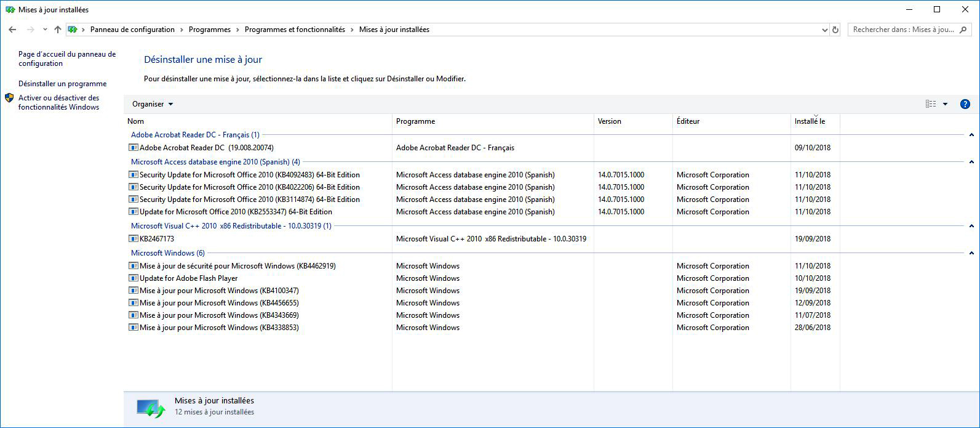Click icon of Windows update KB4456655
The width and height of the screenshot is (980, 428).
[x=133, y=303]
